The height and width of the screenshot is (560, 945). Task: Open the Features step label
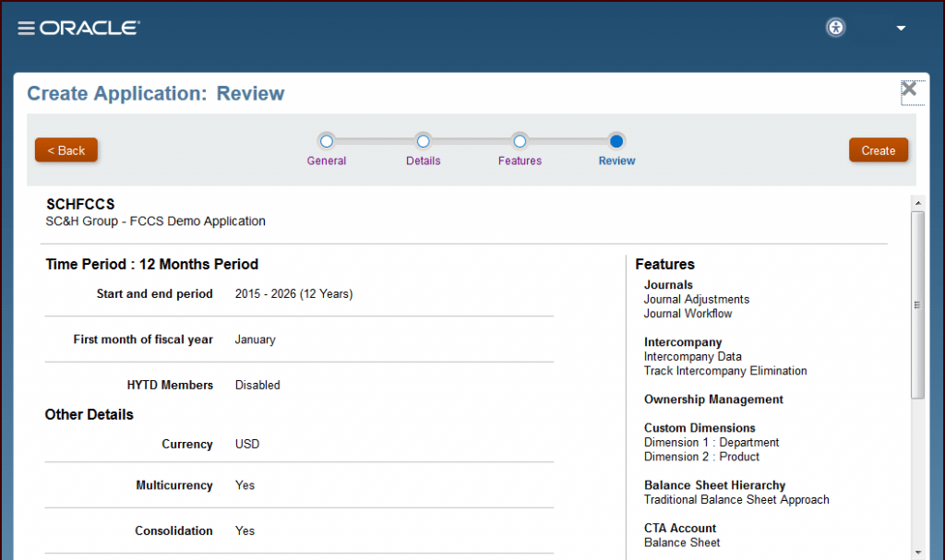click(520, 161)
